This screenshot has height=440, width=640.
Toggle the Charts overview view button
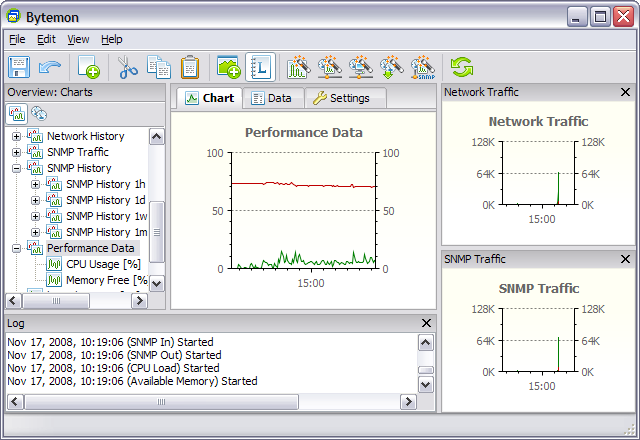click(17, 114)
